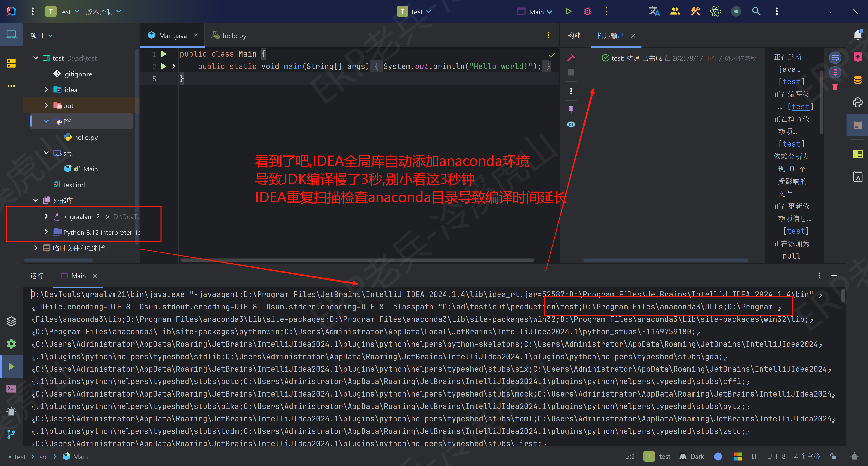Open the Notifications bell panel
Image resolution: width=868 pixels, height=466 pixels.
point(857,35)
